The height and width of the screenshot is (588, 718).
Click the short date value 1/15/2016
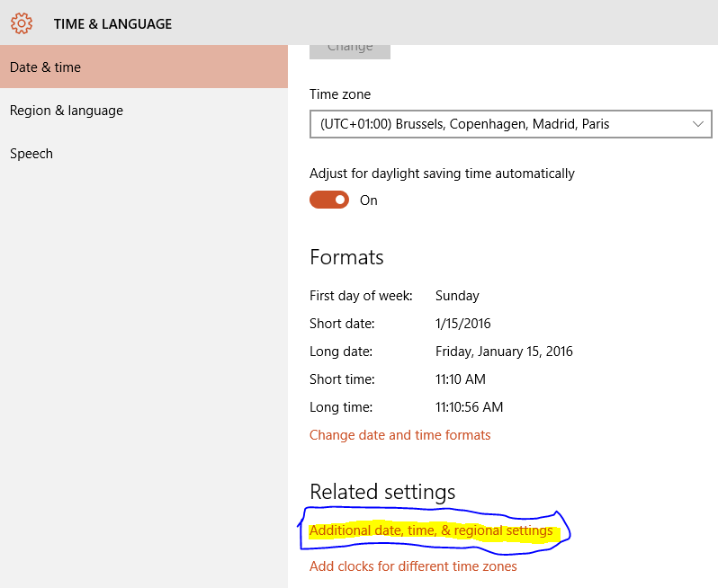(463, 324)
